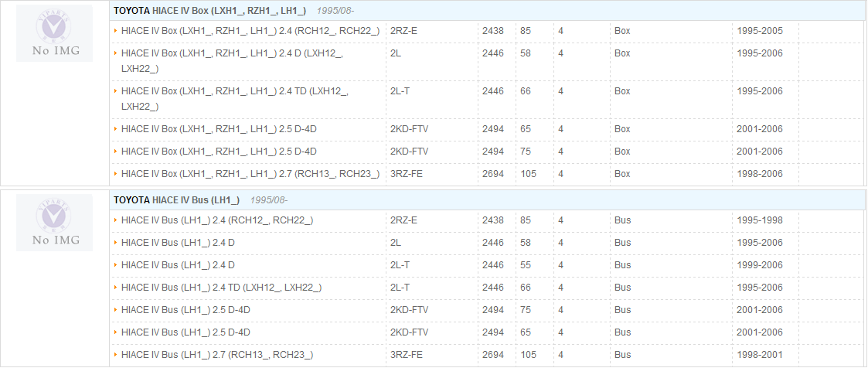Click the orange arrow beside HIACE IV Bus 2.4 TD

coord(116,287)
